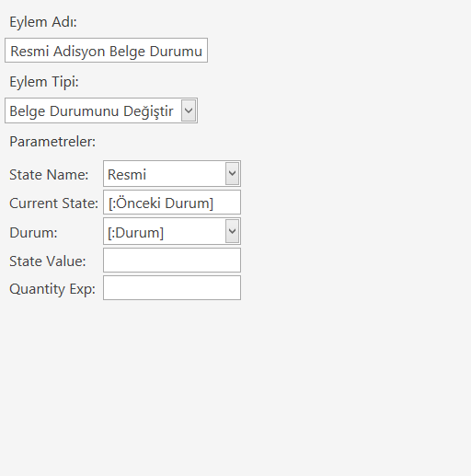
Task: Click the '[:Durum]' combo box text
Action: coord(135,233)
